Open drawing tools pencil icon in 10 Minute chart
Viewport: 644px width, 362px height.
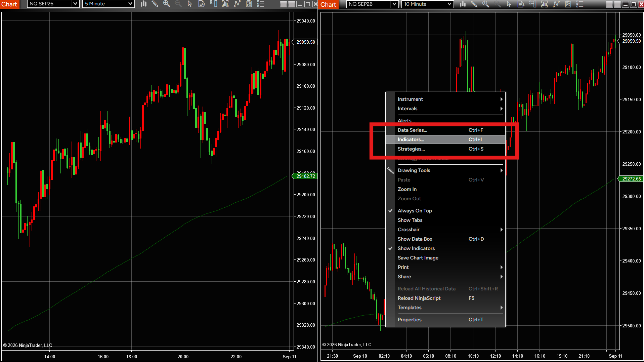click(474, 4)
